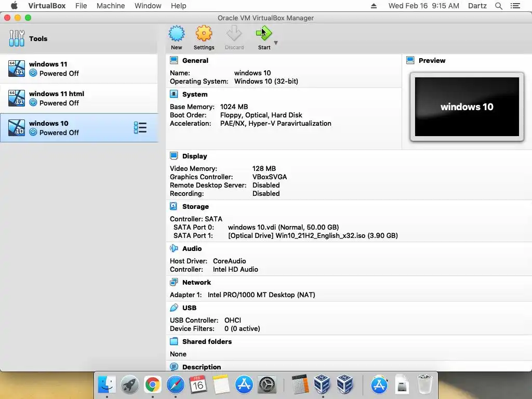Click the Description section speech-bubble icon
Viewport: 532px width, 399px height.
point(174,367)
